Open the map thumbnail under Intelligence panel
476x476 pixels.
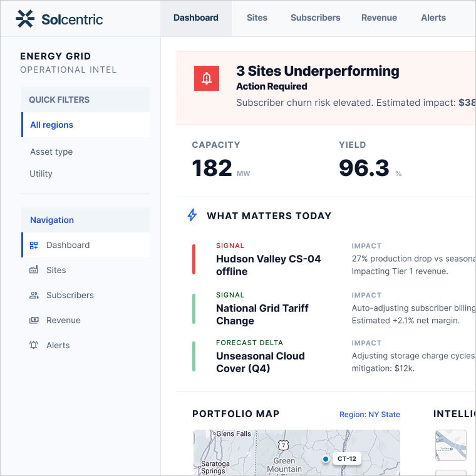451,445
